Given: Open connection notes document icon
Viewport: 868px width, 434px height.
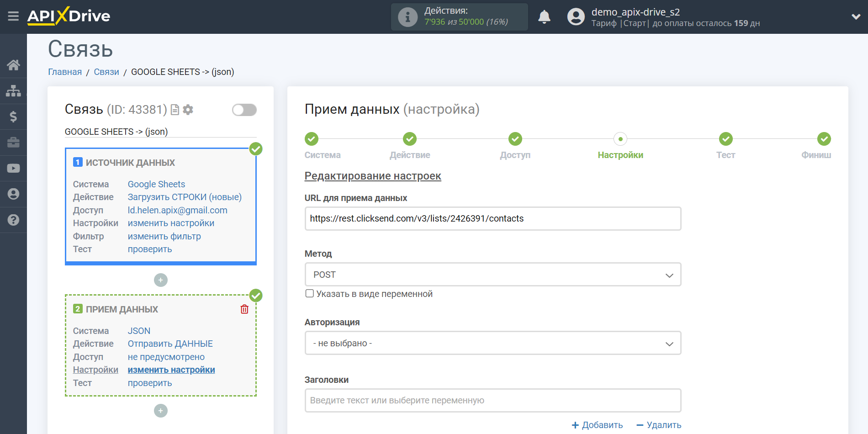Looking at the screenshot, I should pos(175,110).
